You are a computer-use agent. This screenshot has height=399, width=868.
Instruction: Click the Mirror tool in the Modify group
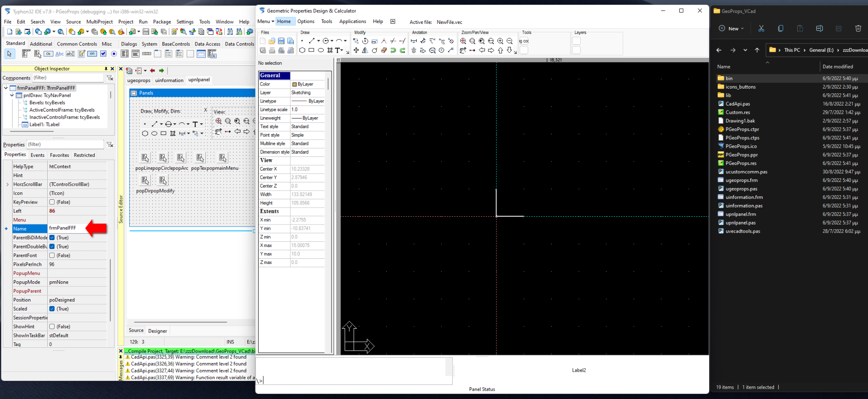365,50
